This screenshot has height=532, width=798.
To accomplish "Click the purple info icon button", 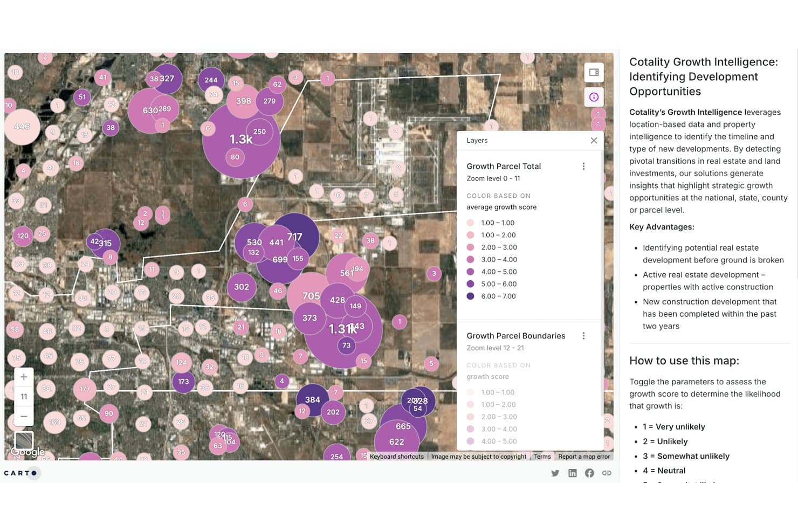I will click(594, 97).
